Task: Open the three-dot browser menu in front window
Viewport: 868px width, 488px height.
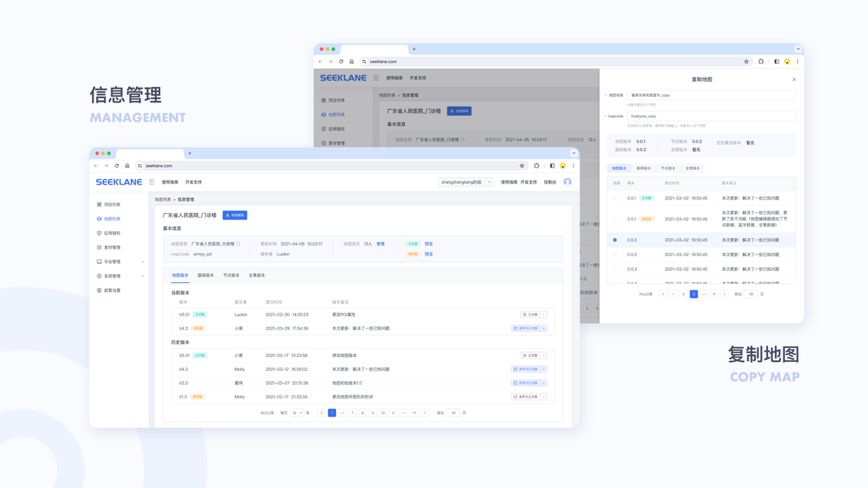Action: [574, 165]
